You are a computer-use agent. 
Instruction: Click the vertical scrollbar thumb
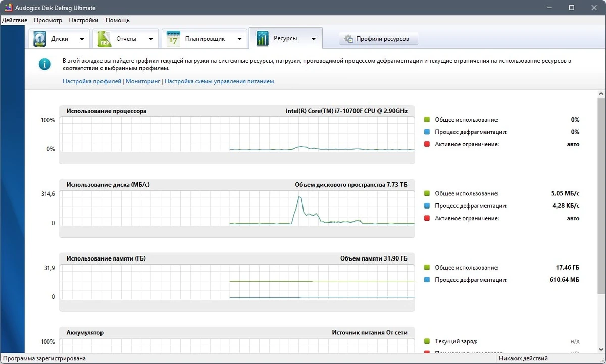coord(601,197)
